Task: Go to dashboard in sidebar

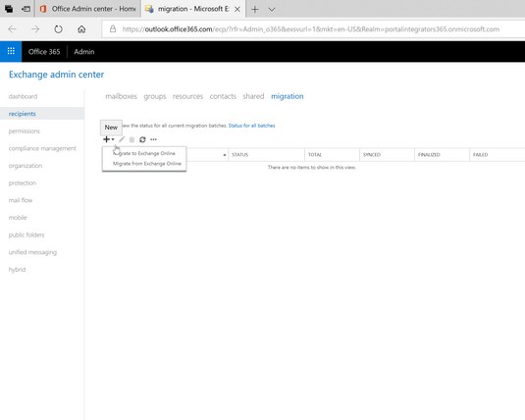Action: coord(23,96)
